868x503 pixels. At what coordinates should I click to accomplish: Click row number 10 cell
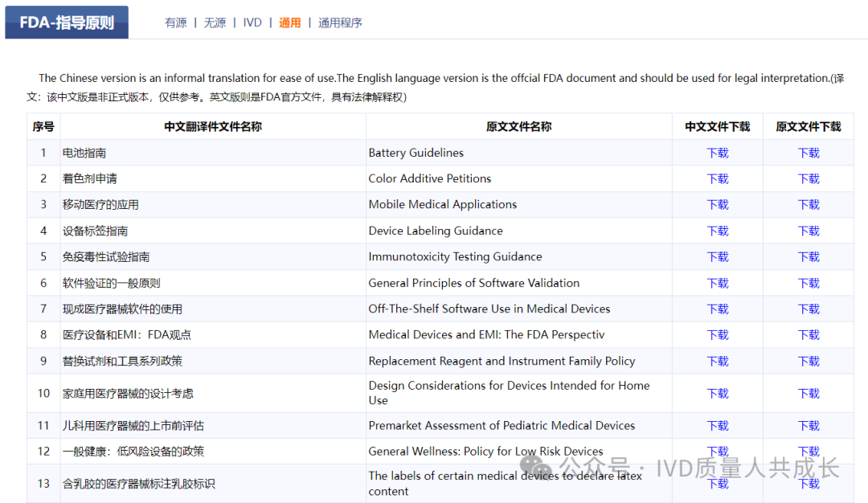[43, 394]
